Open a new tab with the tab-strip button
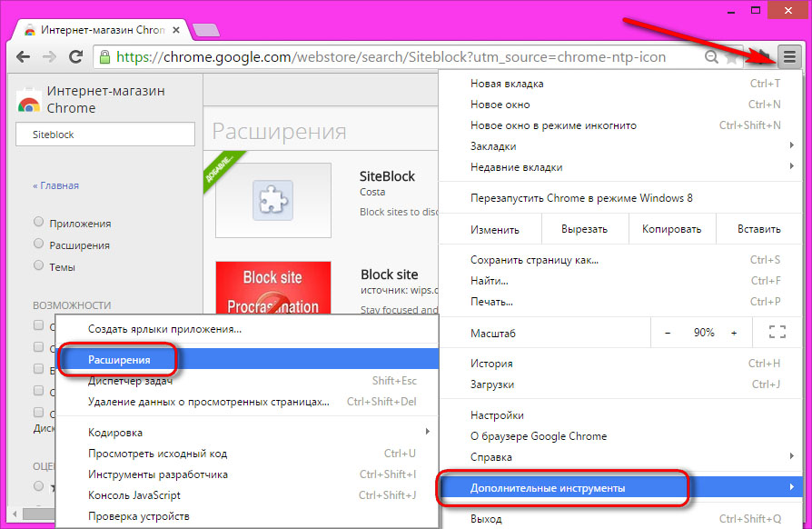This screenshot has height=529, width=812. point(206,30)
